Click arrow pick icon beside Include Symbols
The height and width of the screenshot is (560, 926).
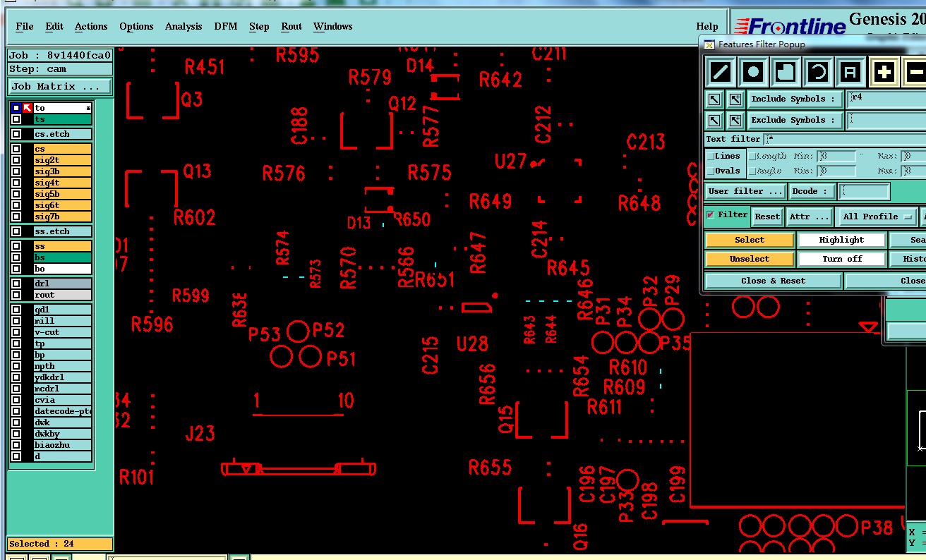click(x=714, y=99)
